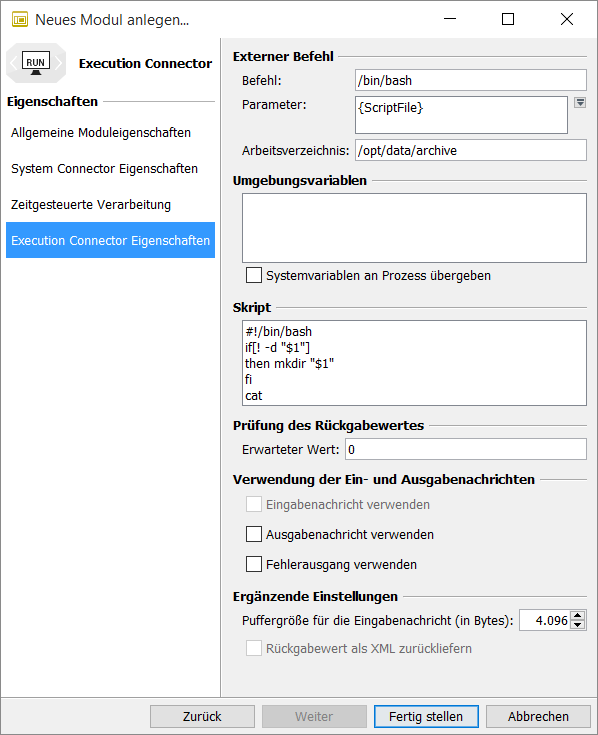The image size is (598, 735).
Task: Open the Parameter variable dropdown arrow
Action: coord(580,103)
